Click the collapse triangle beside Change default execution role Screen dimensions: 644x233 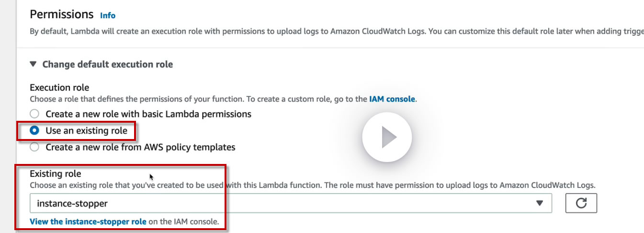click(x=33, y=64)
